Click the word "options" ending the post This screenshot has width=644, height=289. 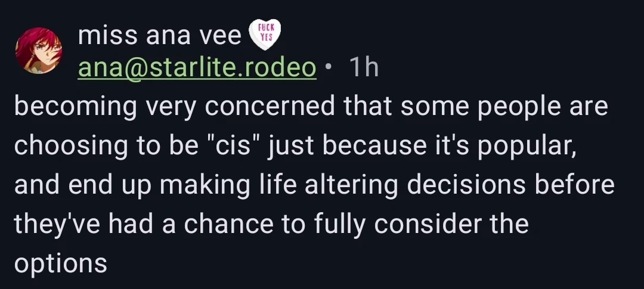pos(60,263)
